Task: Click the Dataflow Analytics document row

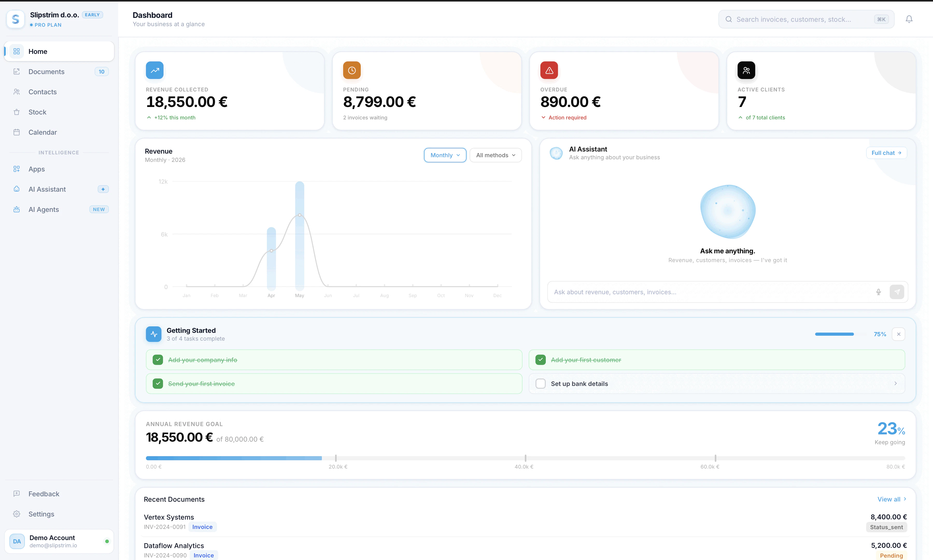Action: click(x=525, y=550)
